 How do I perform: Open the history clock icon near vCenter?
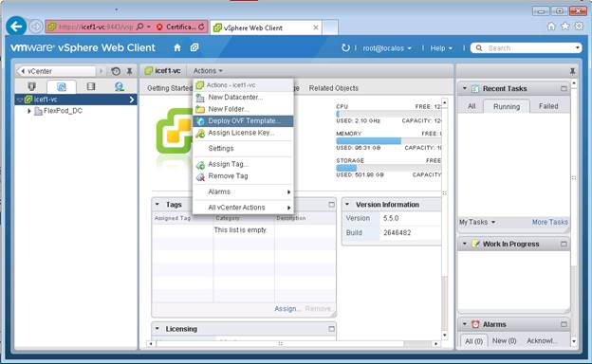(116, 71)
